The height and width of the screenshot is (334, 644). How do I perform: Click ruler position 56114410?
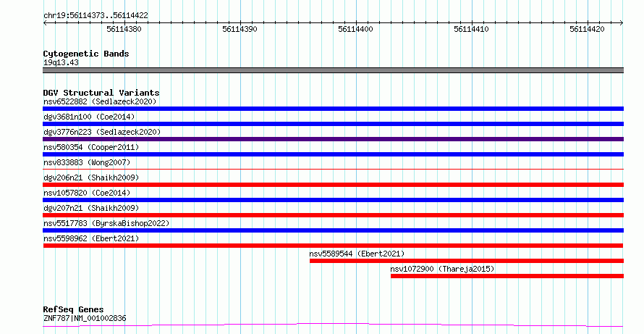tap(472, 29)
